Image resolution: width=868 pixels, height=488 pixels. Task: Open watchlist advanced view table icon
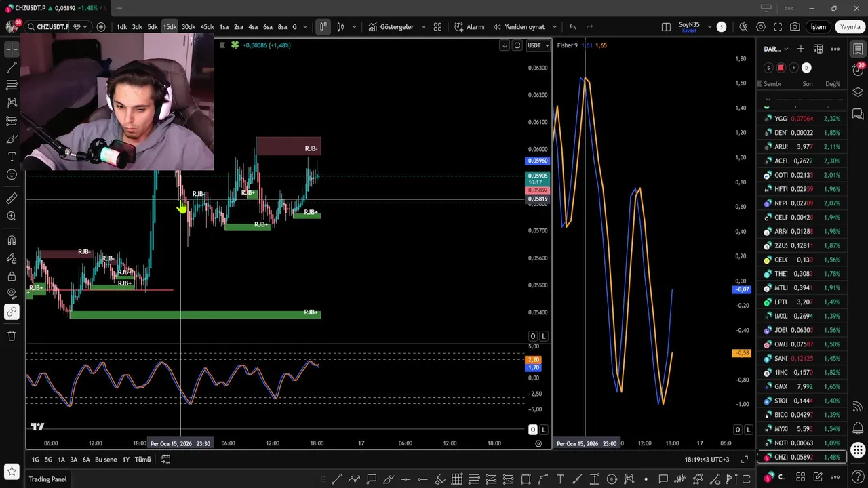(x=818, y=49)
